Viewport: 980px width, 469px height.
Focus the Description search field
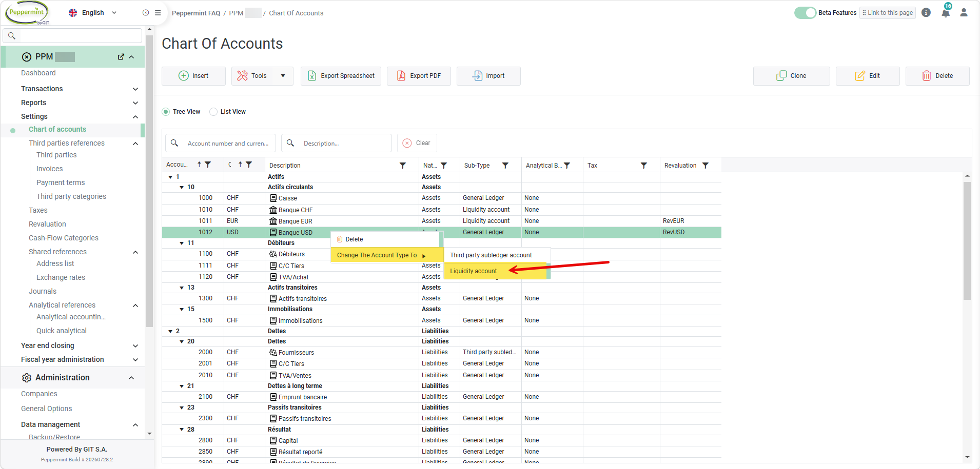coord(337,143)
